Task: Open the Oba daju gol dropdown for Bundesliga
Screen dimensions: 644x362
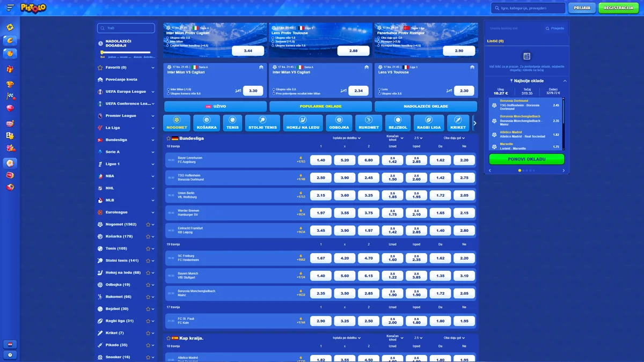Action: point(454,138)
